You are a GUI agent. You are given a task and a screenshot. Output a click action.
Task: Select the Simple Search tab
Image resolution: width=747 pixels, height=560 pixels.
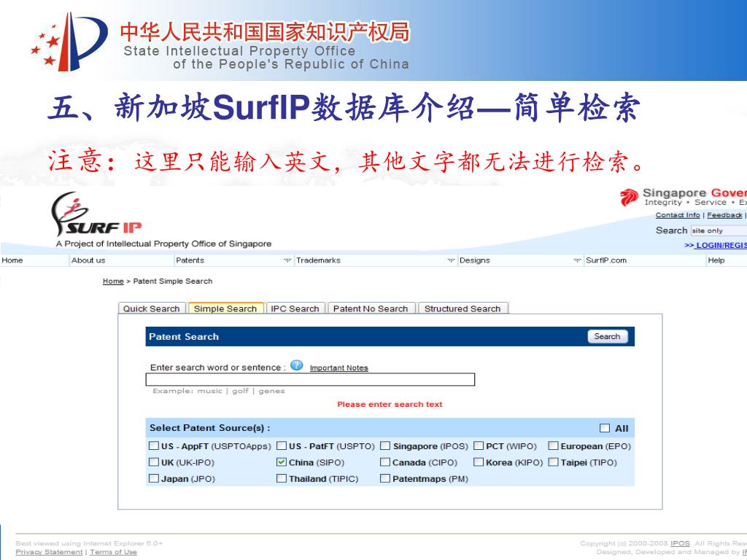(225, 308)
